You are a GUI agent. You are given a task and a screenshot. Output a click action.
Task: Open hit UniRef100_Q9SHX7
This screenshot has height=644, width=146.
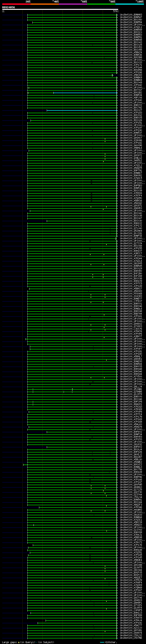(131, 138)
